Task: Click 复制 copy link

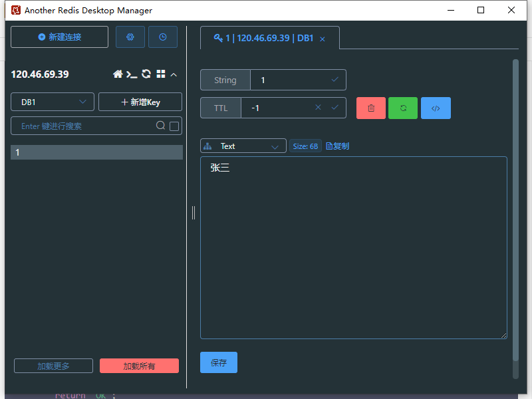Action: [x=337, y=146]
